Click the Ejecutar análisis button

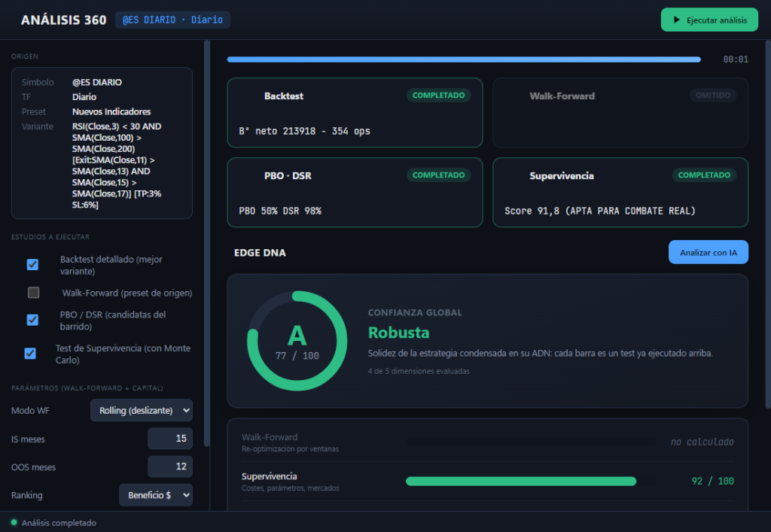tap(709, 20)
